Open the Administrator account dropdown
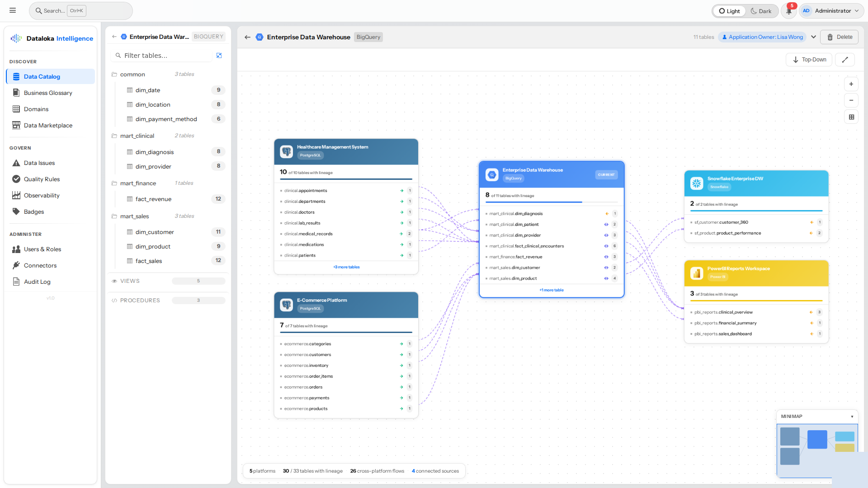This screenshot has height=488, width=868. click(831, 10)
